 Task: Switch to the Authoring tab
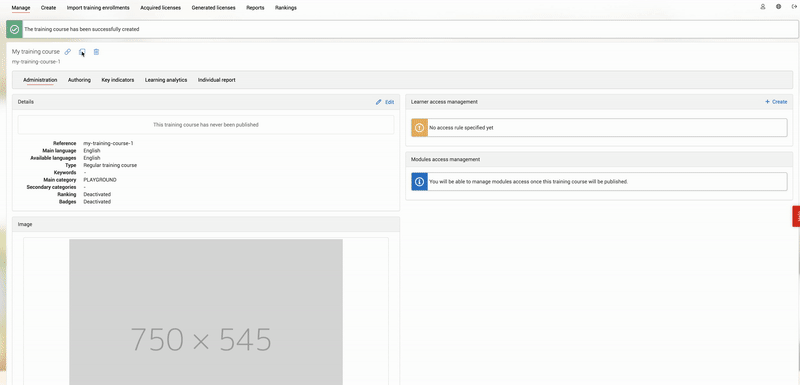pyautogui.click(x=79, y=80)
